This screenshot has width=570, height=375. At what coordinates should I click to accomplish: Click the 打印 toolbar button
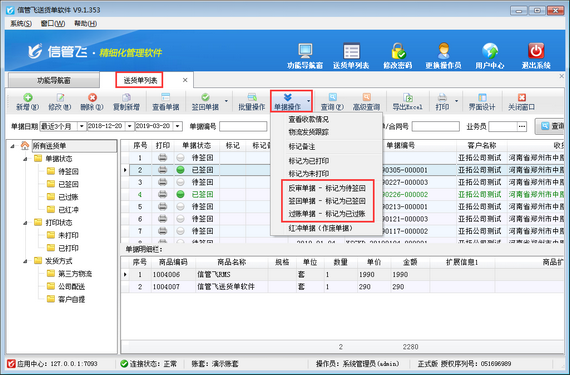point(442,102)
